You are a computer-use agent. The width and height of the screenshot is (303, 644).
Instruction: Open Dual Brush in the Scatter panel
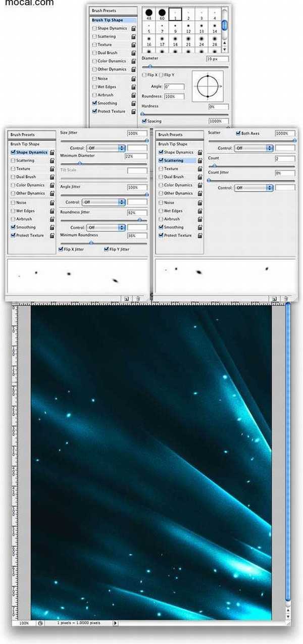[x=174, y=177]
